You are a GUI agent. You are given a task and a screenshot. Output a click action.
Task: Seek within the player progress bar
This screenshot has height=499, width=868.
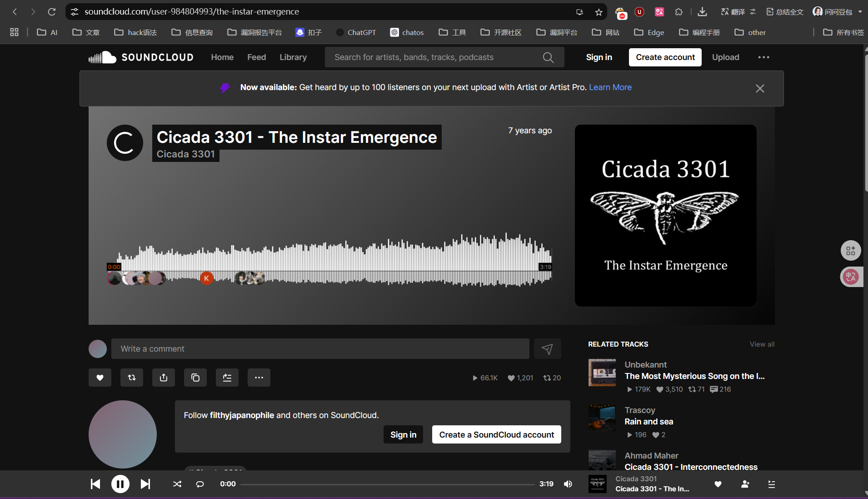click(x=387, y=484)
